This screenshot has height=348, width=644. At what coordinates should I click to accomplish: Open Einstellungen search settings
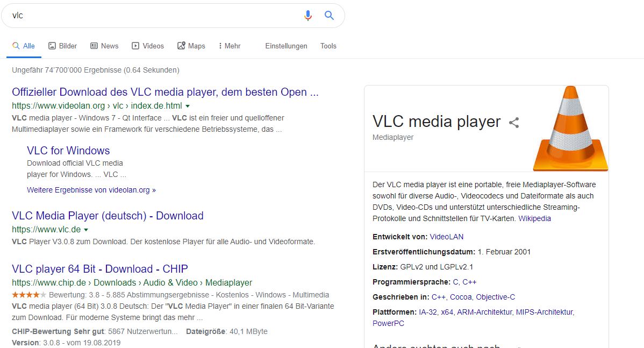(x=287, y=46)
